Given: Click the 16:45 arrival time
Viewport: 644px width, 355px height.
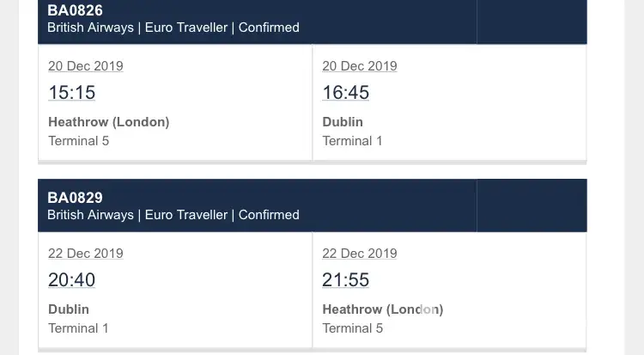Looking at the screenshot, I should pos(345,92).
